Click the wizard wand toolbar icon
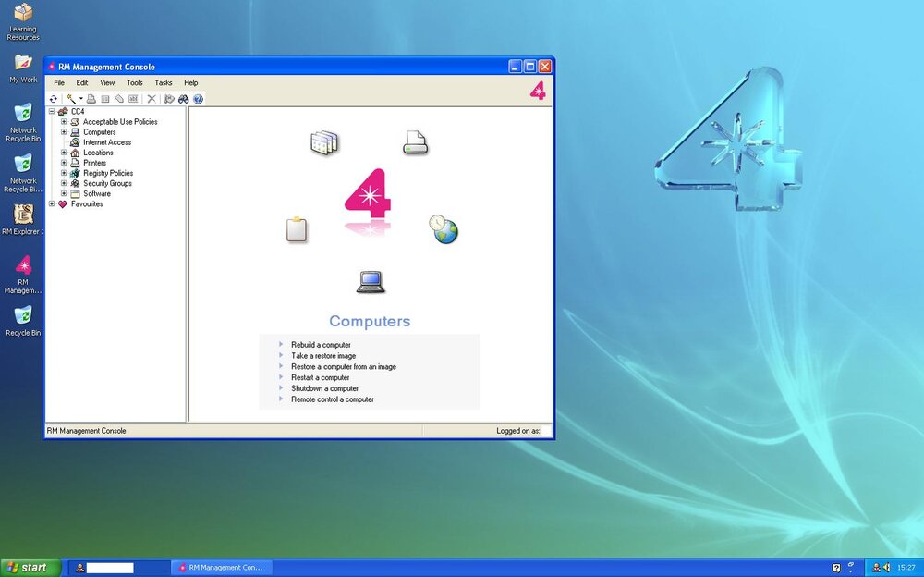The height and width of the screenshot is (577, 924). pos(71,99)
